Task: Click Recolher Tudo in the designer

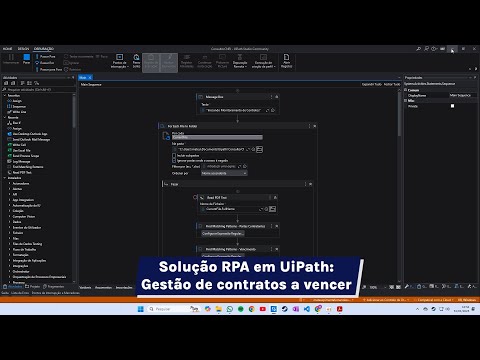Action: [392, 84]
